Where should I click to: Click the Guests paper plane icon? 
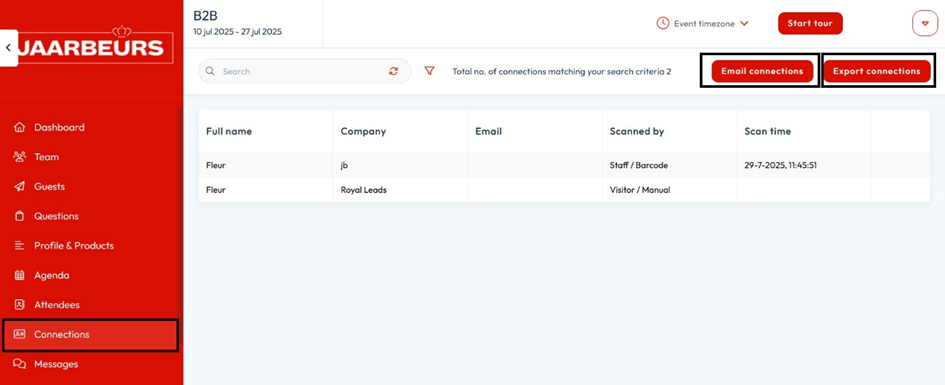tap(19, 186)
